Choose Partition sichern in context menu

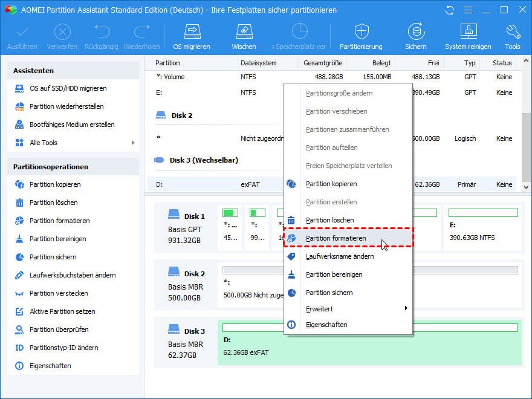(x=348, y=293)
